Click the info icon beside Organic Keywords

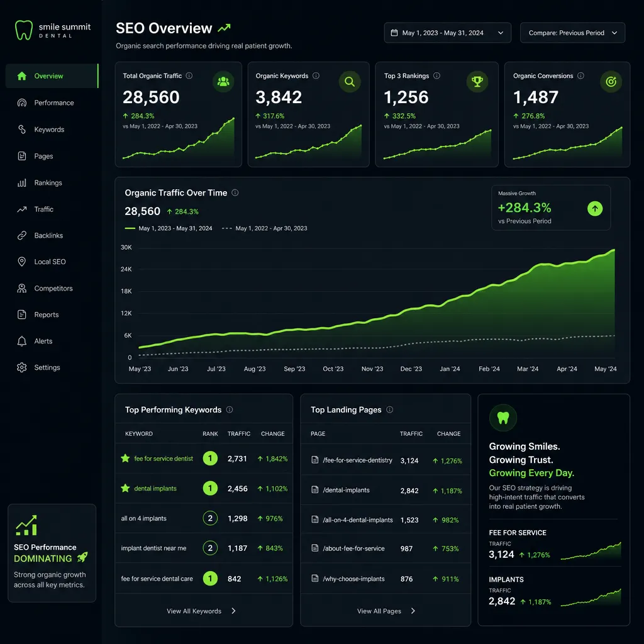point(316,75)
